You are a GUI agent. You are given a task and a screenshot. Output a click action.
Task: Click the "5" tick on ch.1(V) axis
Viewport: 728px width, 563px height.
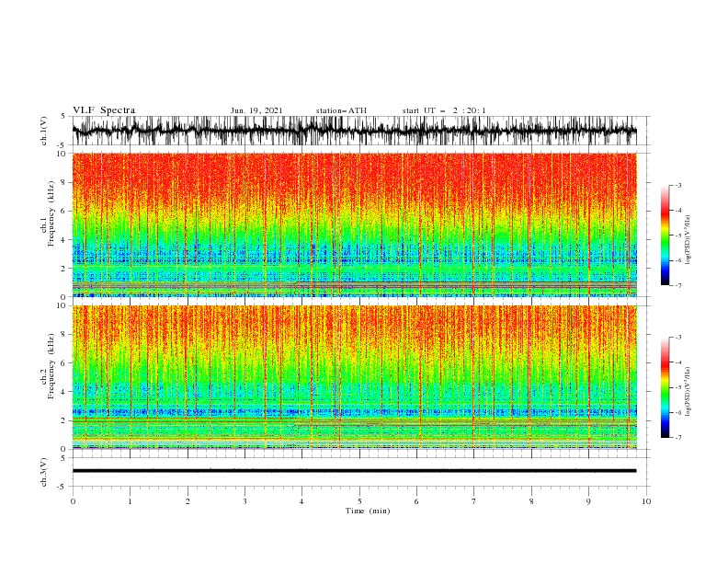tap(63, 116)
